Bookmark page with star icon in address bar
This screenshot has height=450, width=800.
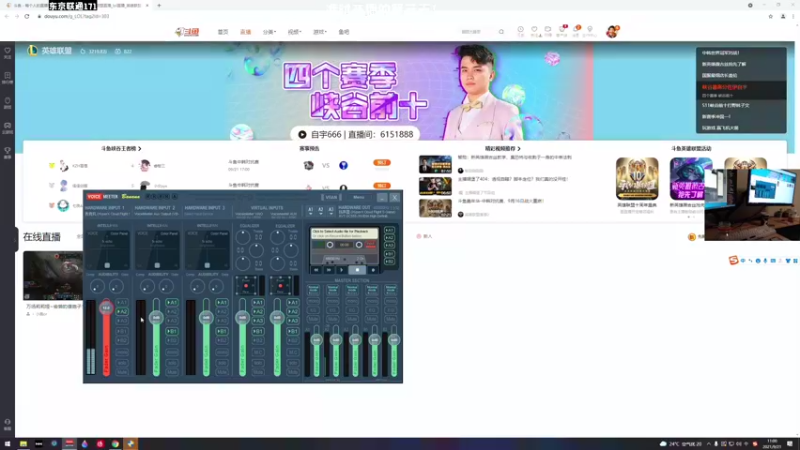(x=770, y=16)
